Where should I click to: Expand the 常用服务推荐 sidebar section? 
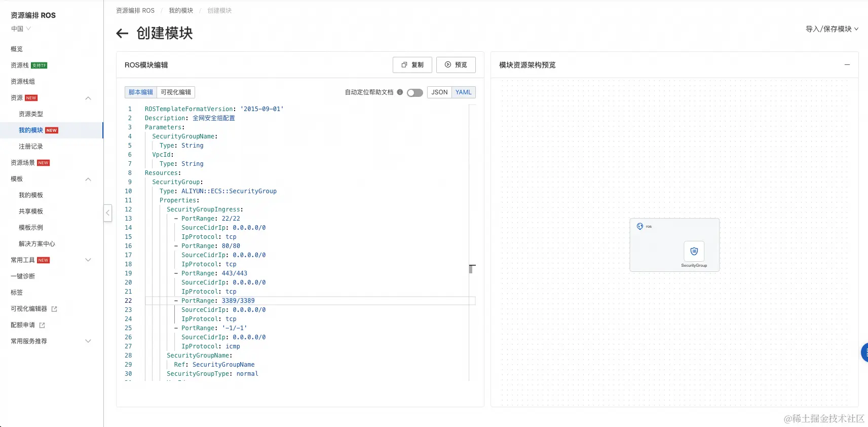88,341
